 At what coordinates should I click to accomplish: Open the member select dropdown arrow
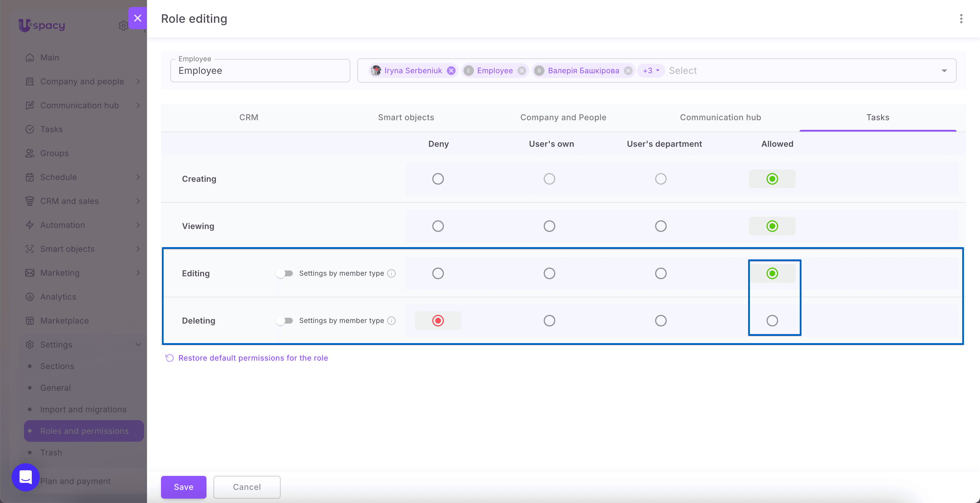click(944, 71)
